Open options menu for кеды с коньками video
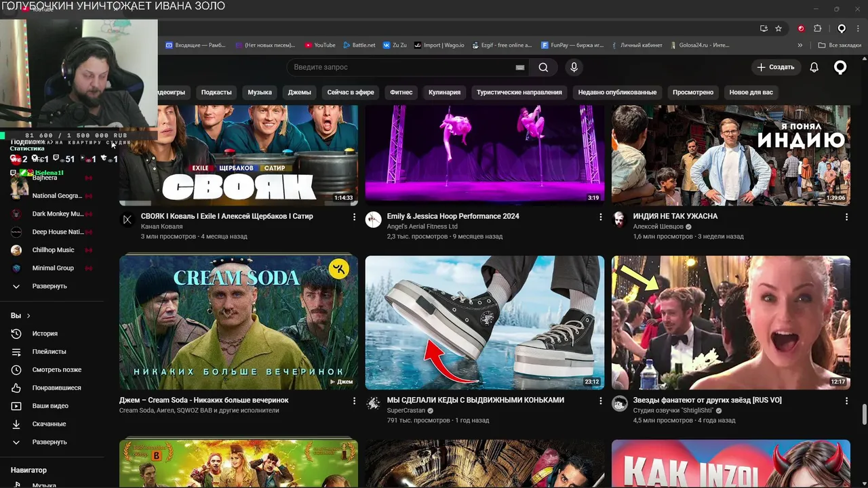 click(600, 401)
